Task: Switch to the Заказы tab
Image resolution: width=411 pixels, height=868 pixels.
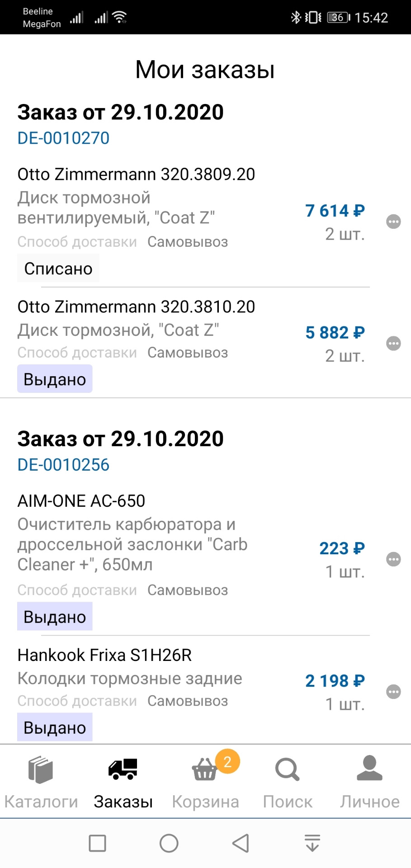Action: pos(123,782)
